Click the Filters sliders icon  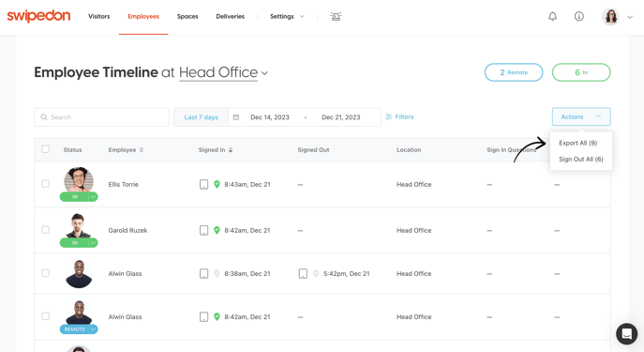(x=388, y=116)
